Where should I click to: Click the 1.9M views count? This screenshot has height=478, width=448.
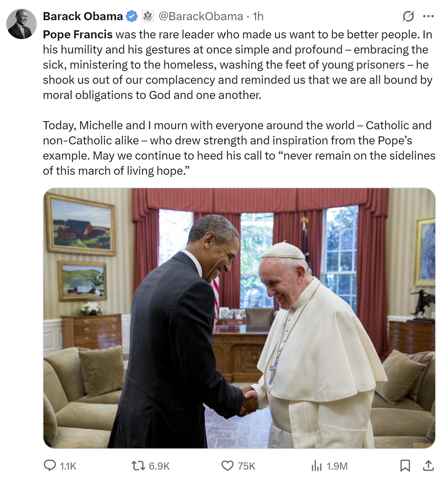coord(337,466)
